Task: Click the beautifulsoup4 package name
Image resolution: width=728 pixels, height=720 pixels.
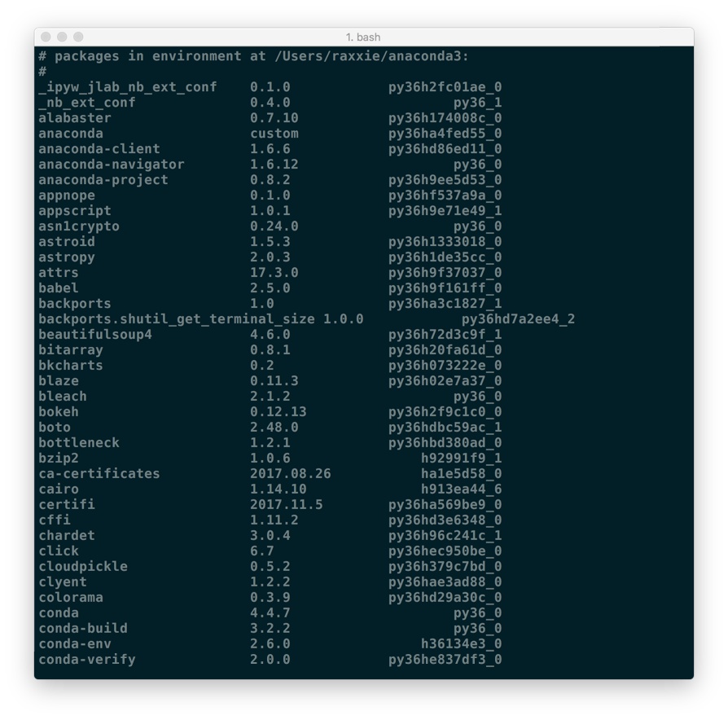Action: click(x=95, y=335)
